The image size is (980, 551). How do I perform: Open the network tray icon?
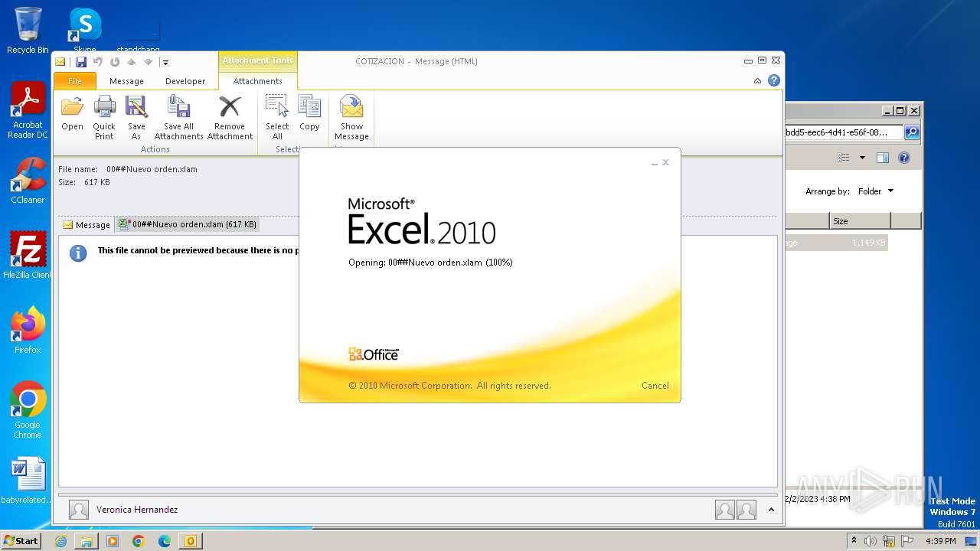click(889, 541)
